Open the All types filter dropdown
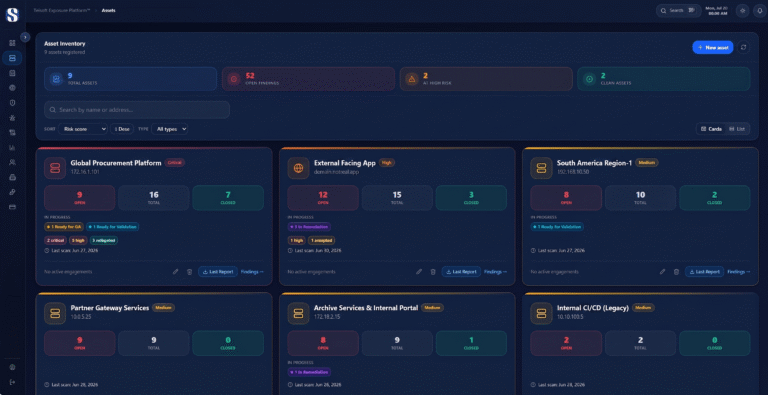This screenshot has width=768, height=395. (x=169, y=129)
